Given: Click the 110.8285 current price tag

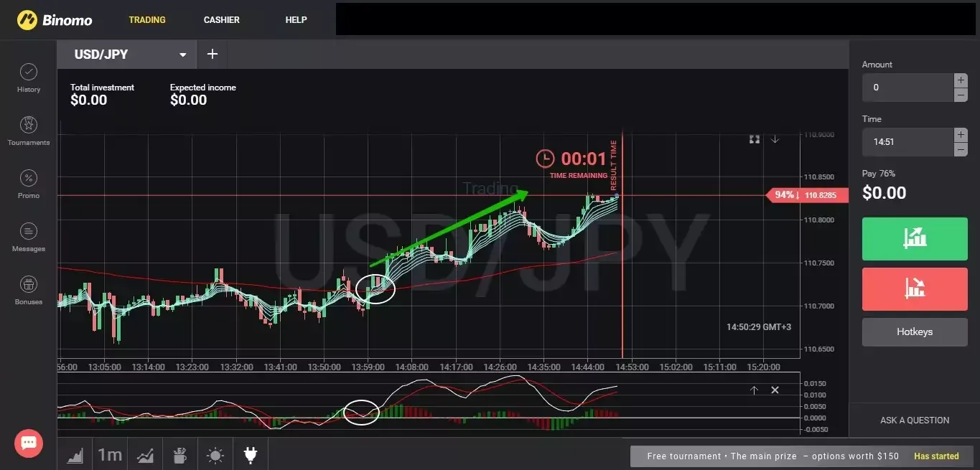Looking at the screenshot, I should tap(808, 195).
